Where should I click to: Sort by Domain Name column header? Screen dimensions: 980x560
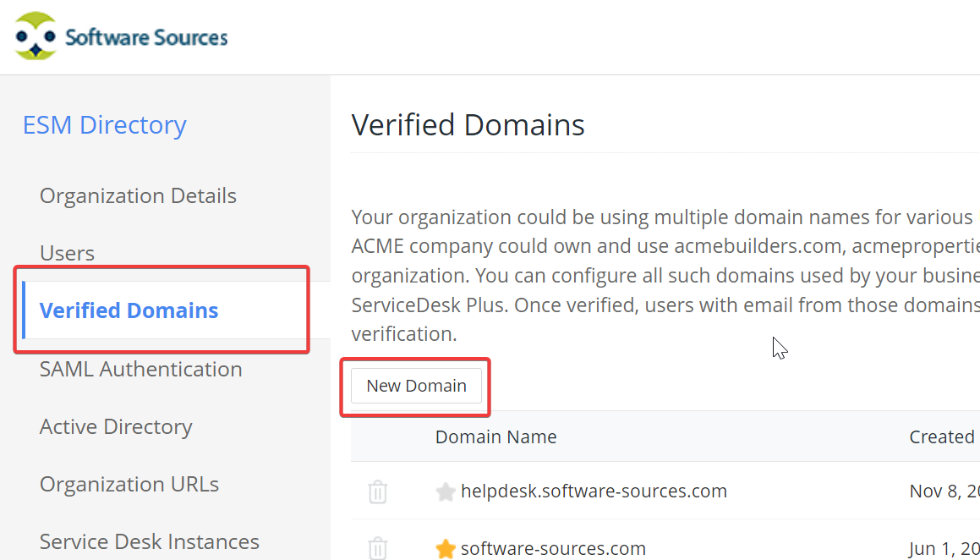pyautogui.click(x=495, y=436)
